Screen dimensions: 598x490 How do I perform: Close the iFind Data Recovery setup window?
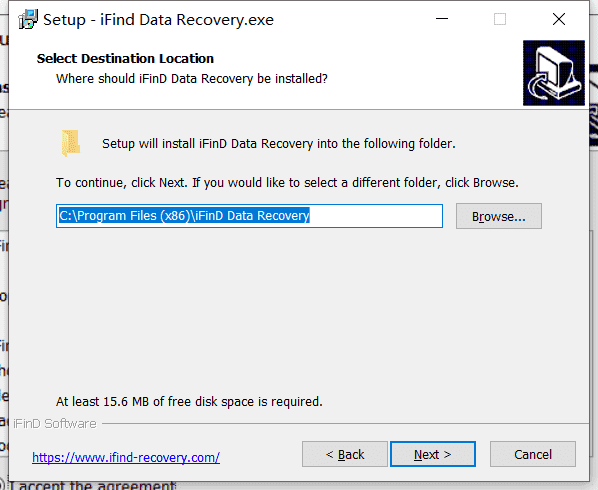pos(559,19)
